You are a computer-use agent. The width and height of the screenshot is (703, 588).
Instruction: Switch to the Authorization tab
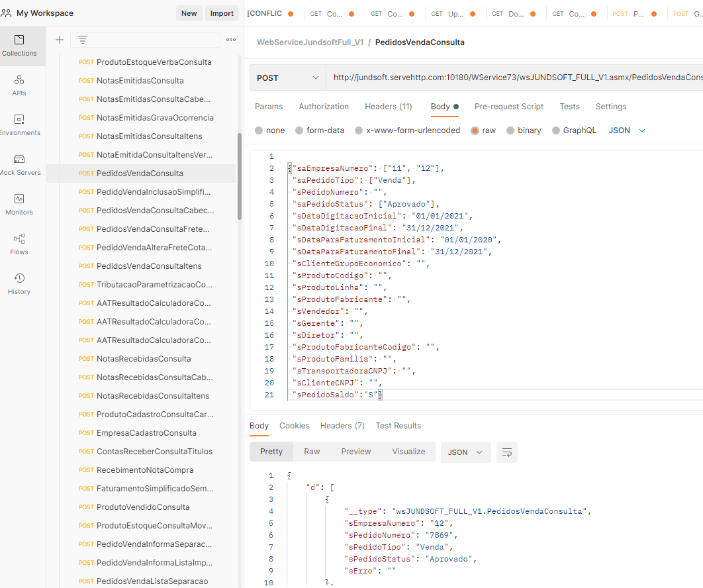[323, 107]
